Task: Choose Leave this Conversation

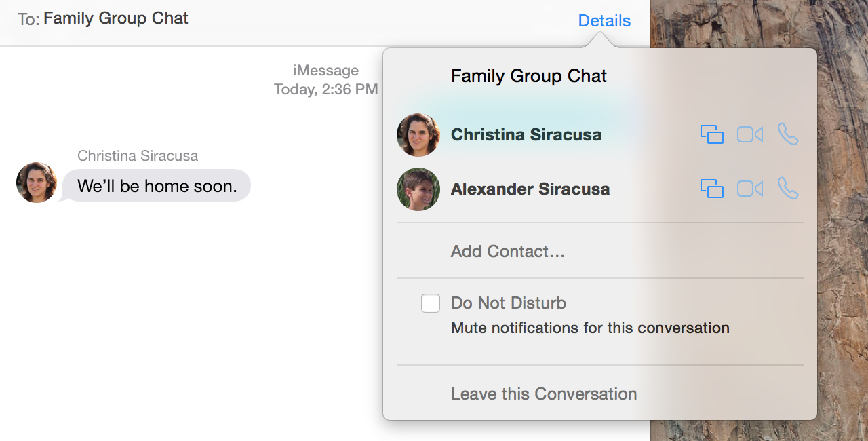Action: tap(544, 394)
